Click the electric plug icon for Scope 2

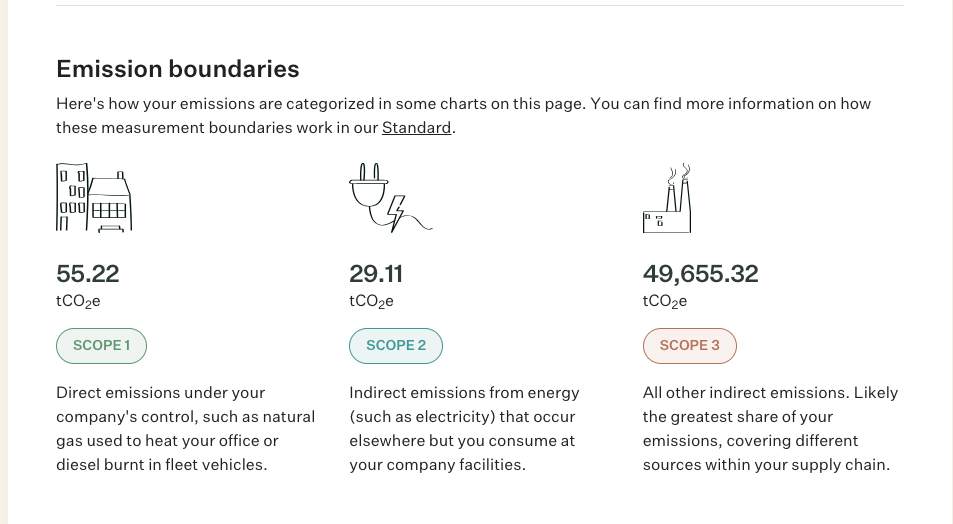point(390,198)
